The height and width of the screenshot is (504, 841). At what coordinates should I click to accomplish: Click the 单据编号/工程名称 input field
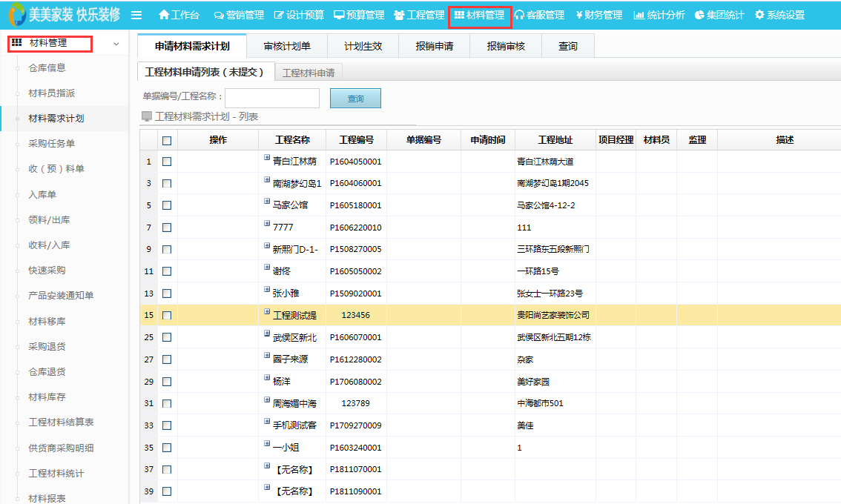point(271,99)
